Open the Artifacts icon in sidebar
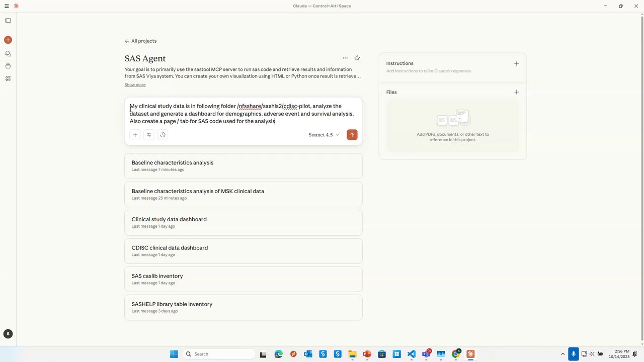The image size is (644, 362). tap(8, 78)
